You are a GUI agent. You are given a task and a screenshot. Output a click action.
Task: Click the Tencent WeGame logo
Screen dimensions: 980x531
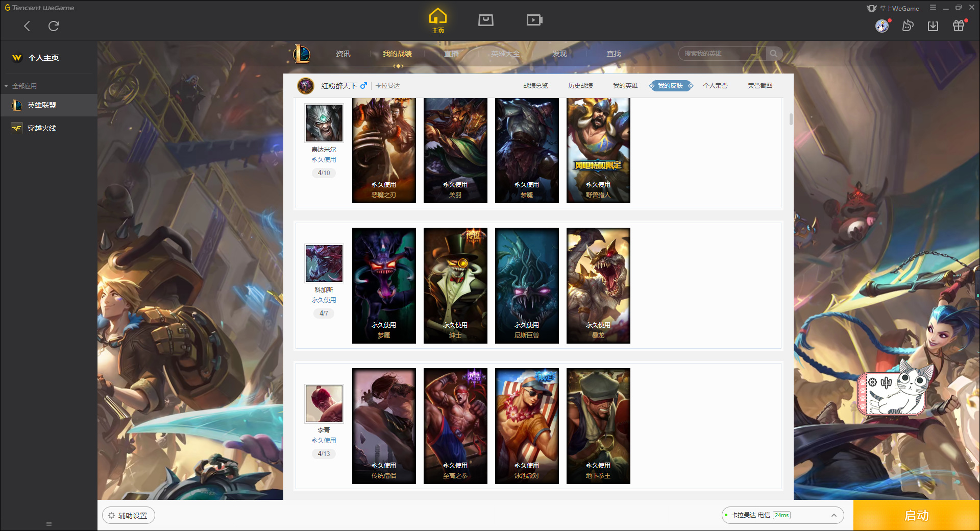click(39, 8)
